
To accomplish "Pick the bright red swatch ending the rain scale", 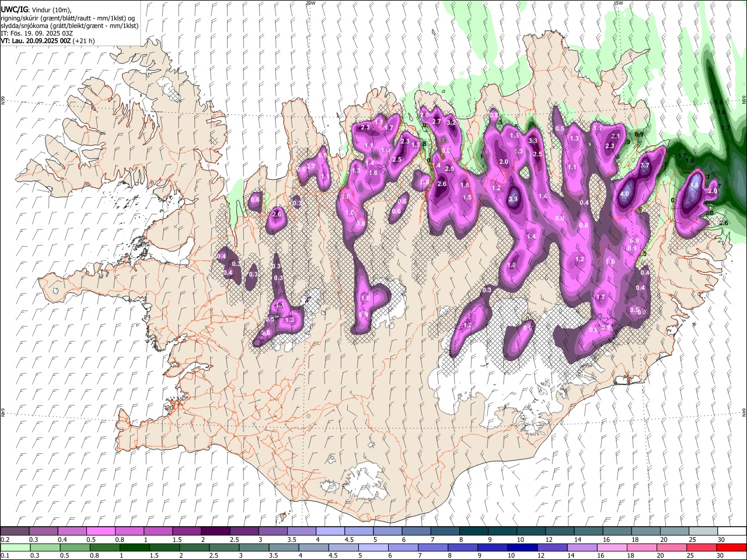I will (x=731, y=548).
